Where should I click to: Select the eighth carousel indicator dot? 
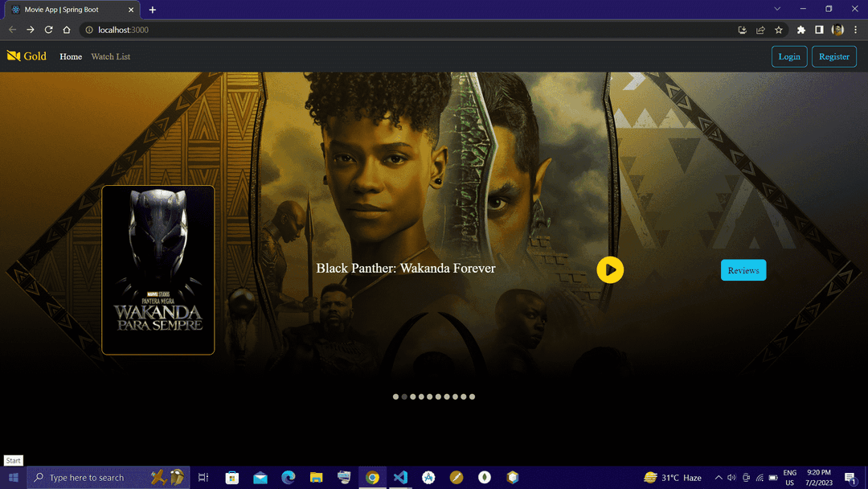point(455,397)
